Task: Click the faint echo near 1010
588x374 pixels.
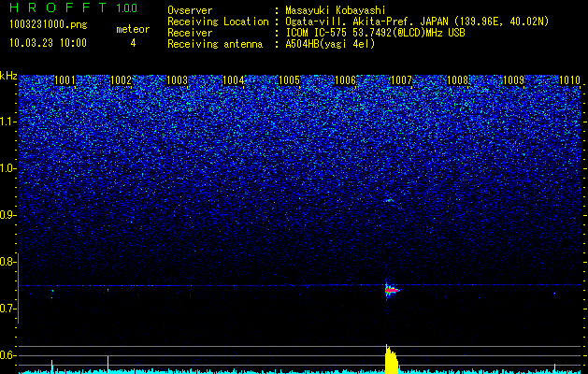Action: point(554,294)
